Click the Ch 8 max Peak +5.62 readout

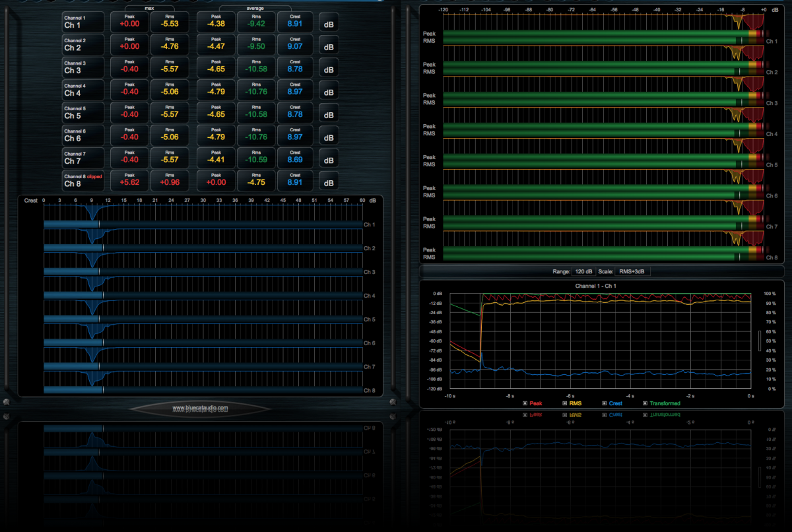(129, 180)
